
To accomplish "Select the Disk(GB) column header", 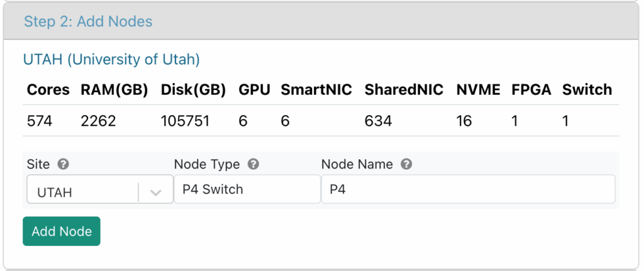I will 193,89.
